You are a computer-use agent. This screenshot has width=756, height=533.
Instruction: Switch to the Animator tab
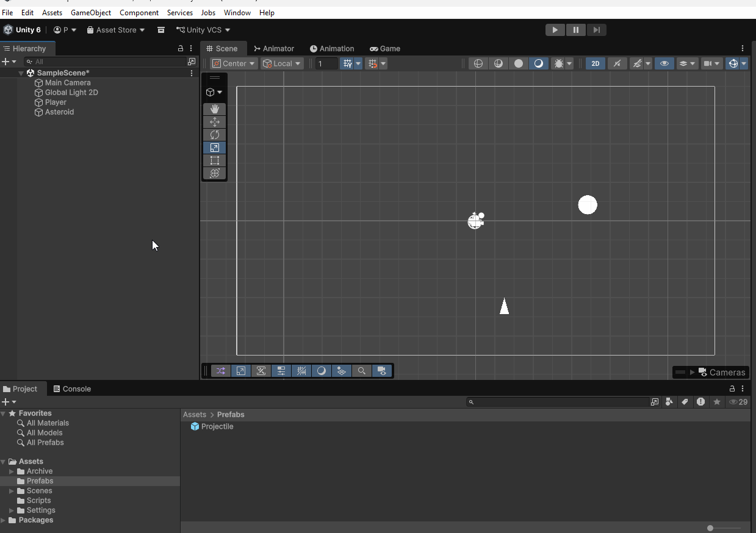274,48
